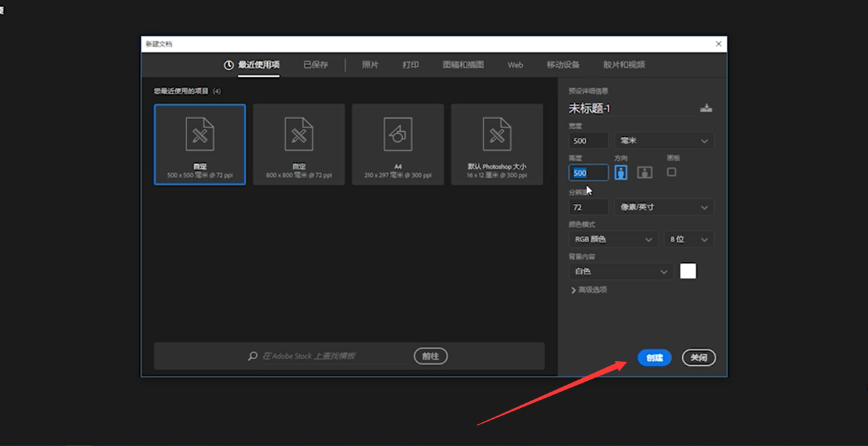Click the Adobe Stock template search field

click(336, 356)
